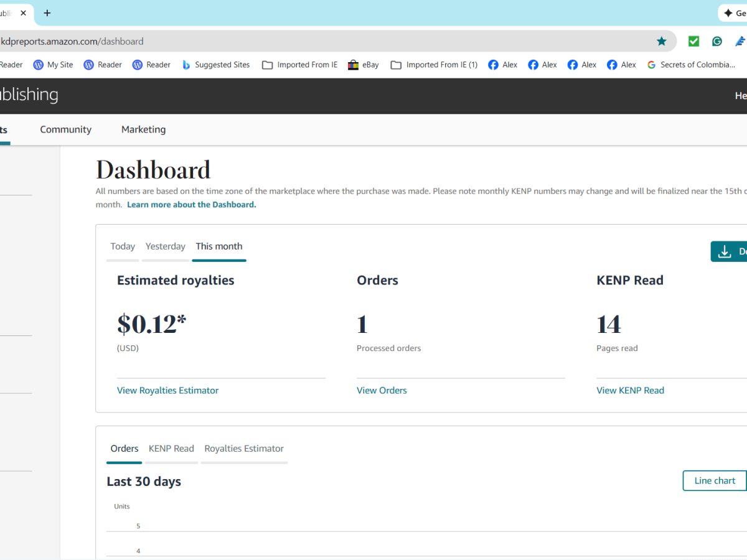The width and height of the screenshot is (747, 560).
Task: Select the KENP Read chart tab
Action: pos(171,449)
